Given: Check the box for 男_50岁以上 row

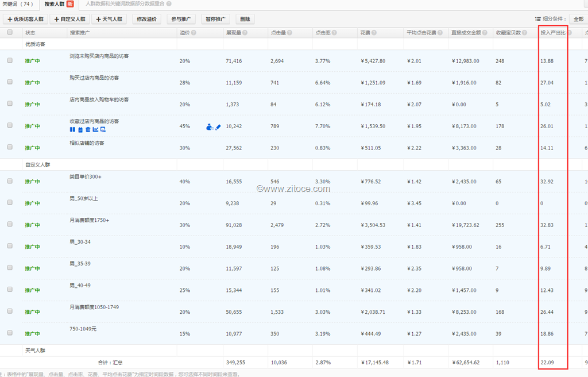Looking at the screenshot, I should click(x=10, y=203).
